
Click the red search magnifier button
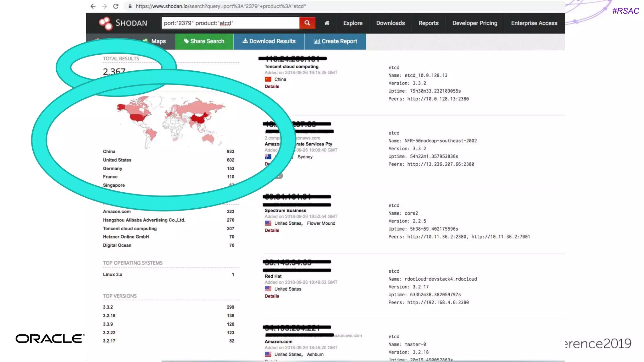point(307,23)
